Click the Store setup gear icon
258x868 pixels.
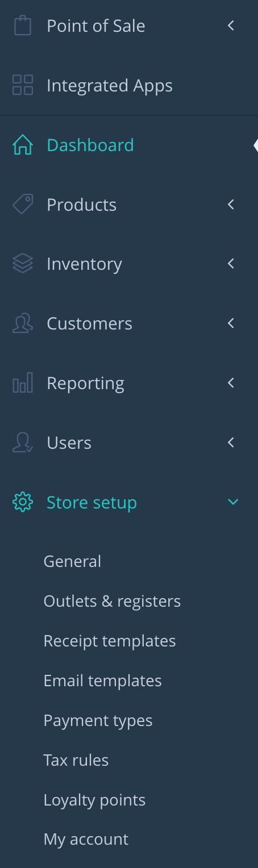point(23,502)
